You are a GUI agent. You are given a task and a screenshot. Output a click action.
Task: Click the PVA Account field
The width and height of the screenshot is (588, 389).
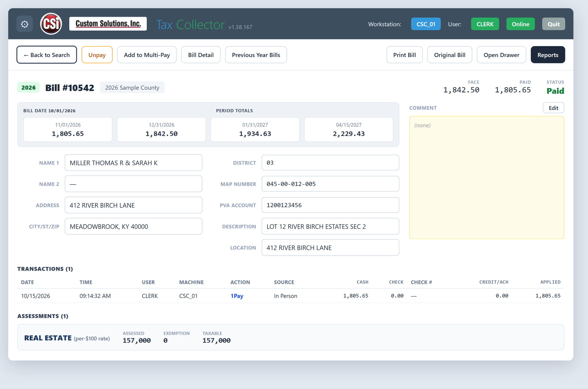click(x=330, y=205)
